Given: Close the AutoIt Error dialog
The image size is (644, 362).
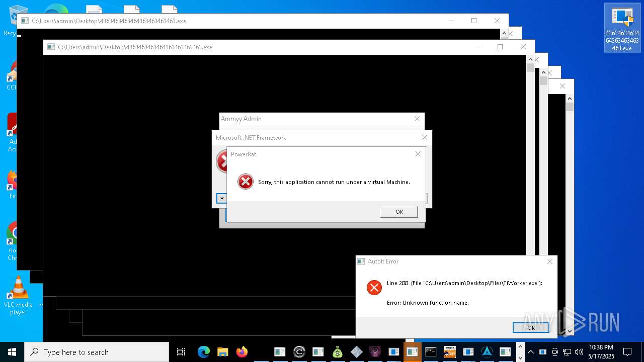Looking at the screenshot, I should pos(549,261).
